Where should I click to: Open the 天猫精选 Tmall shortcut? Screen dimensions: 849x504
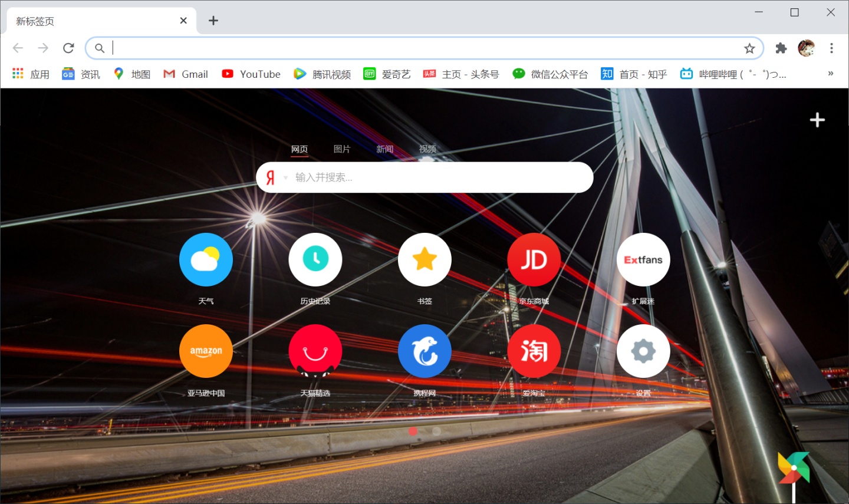315,351
